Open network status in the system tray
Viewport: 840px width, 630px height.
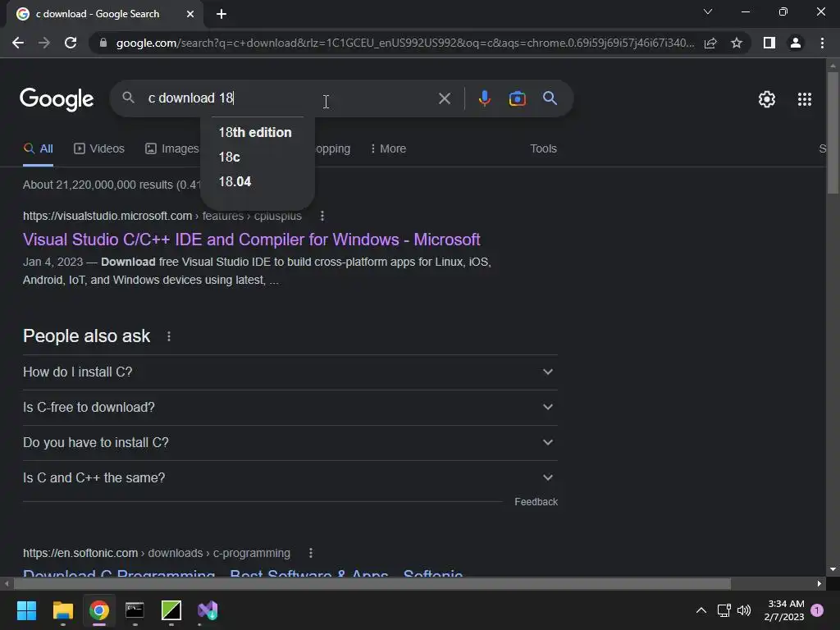tap(724, 610)
